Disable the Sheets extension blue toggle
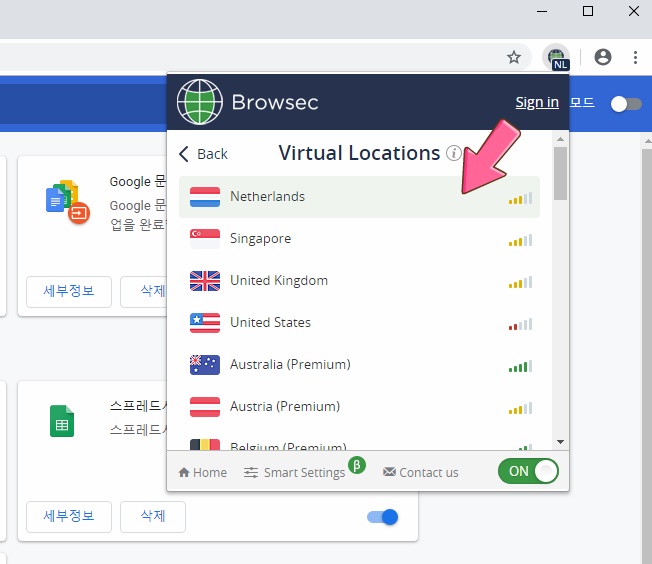This screenshot has width=652, height=564. coord(383,517)
